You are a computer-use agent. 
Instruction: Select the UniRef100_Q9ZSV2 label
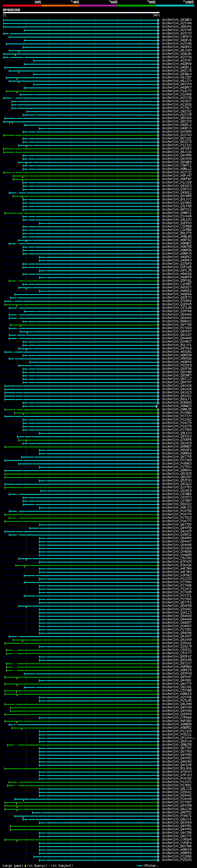coord(177,111)
